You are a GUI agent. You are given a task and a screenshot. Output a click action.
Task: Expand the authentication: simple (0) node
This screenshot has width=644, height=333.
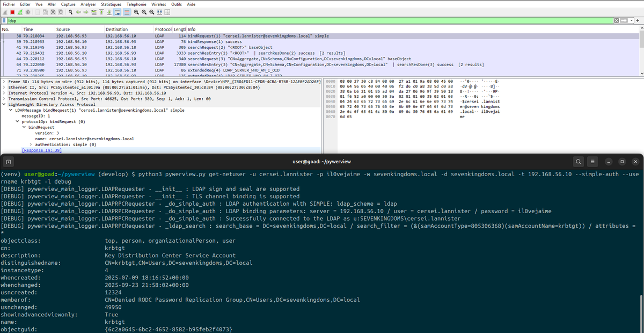31,144
